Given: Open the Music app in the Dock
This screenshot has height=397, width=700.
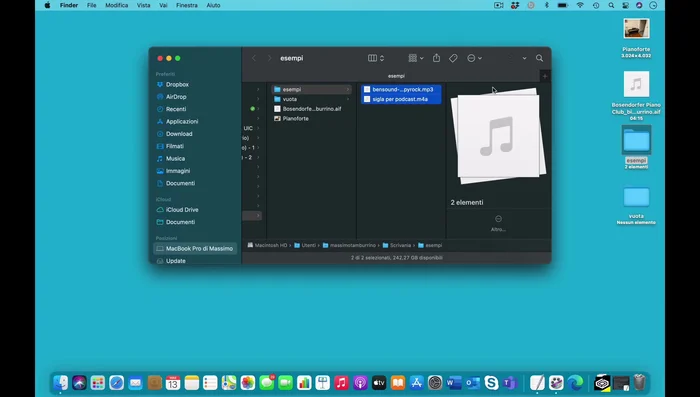Looking at the screenshot, I should (x=341, y=383).
